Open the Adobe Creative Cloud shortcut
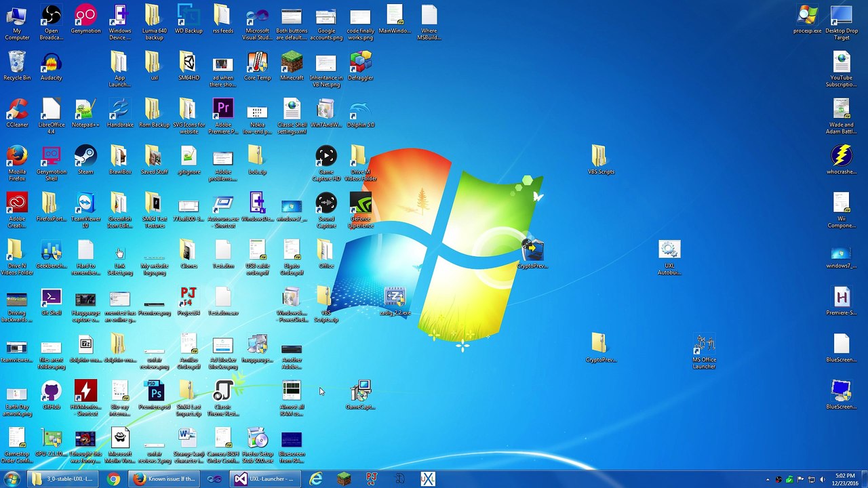Viewport: 868px width, 488px height. (x=17, y=210)
